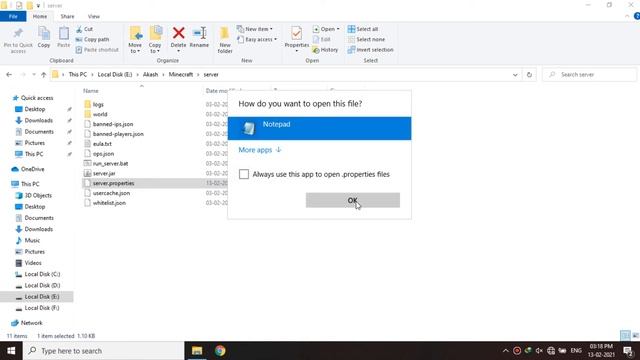Open Network in the navigation pane
The image size is (640, 360).
click(31, 323)
